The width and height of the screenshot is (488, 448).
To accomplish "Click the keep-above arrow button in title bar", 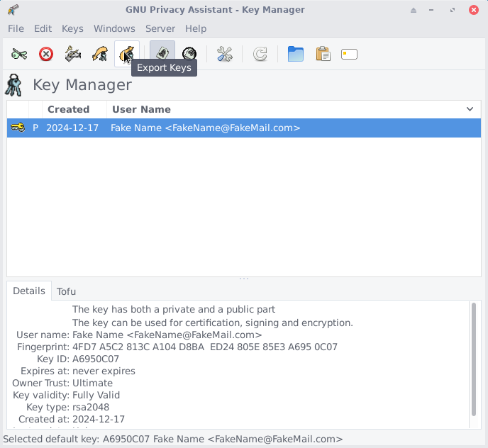I will (x=414, y=10).
